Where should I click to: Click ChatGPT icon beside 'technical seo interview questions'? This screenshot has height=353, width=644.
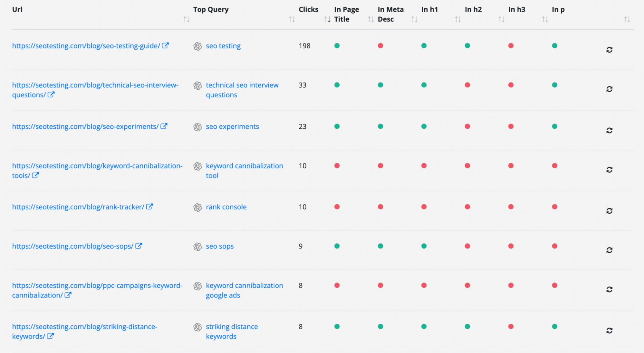coord(197,85)
